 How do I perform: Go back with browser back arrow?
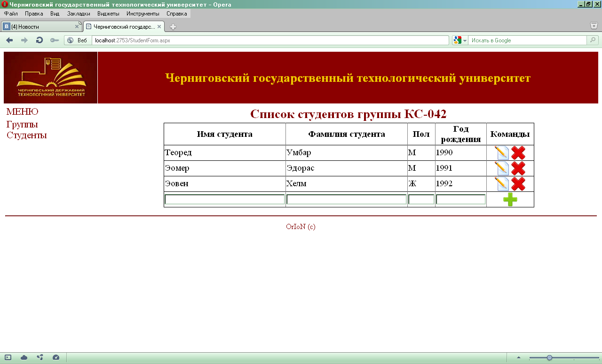click(9, 40)
